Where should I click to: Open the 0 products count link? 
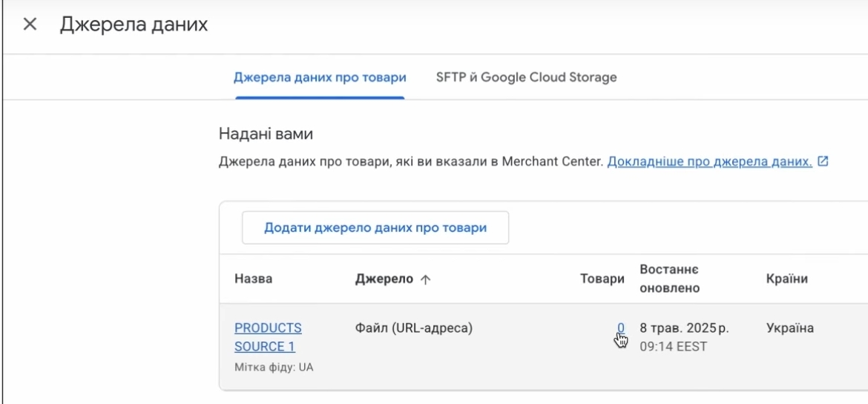pyautogui.click(x=621, y=328)
